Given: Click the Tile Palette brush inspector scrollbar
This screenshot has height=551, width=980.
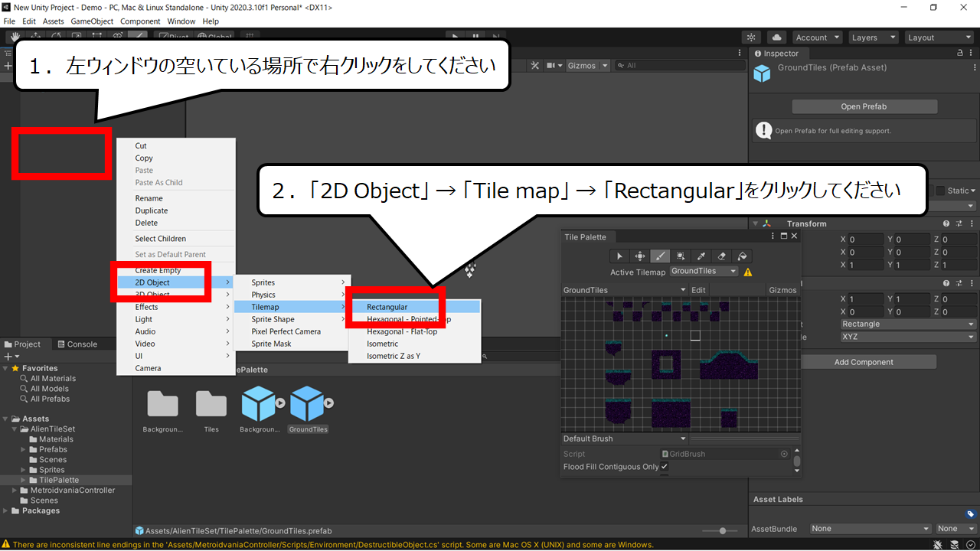Looking at the screenshot, I should pyautogui.click(x=797, y=461).
